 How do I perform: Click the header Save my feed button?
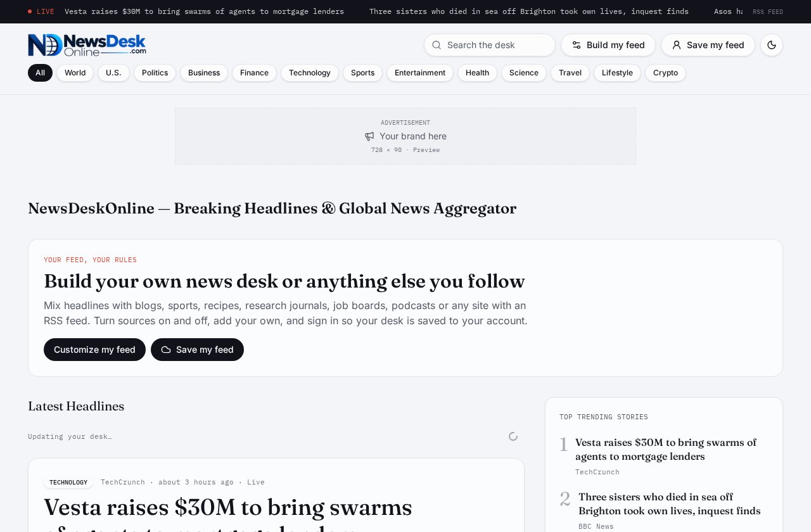coord(708,45)
